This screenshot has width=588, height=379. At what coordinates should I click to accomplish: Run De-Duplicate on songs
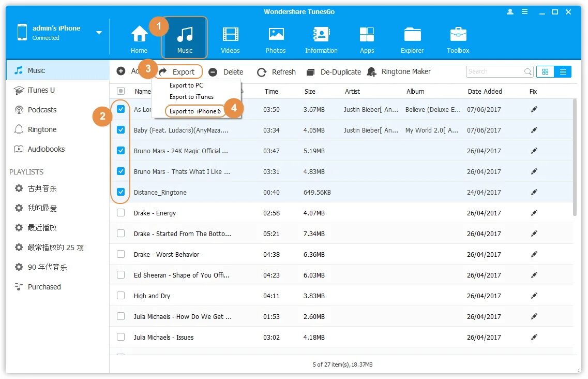point(334,72)
